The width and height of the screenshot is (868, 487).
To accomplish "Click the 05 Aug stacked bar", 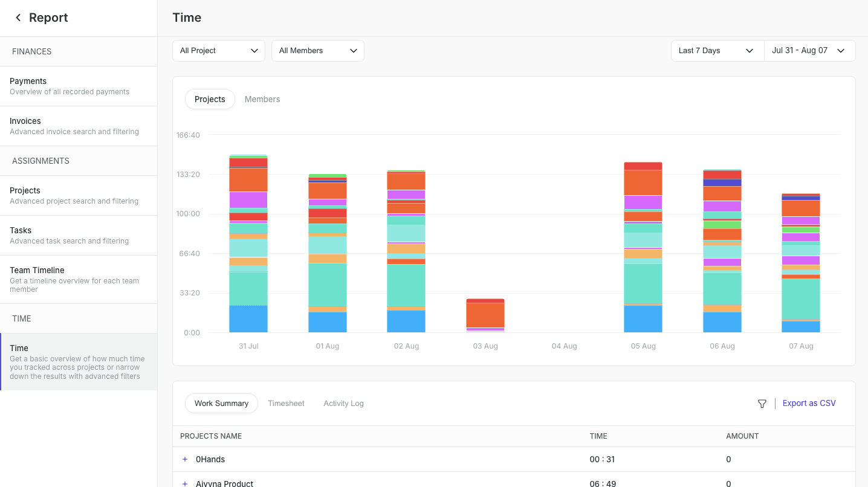I will click(x=643, y=247).
